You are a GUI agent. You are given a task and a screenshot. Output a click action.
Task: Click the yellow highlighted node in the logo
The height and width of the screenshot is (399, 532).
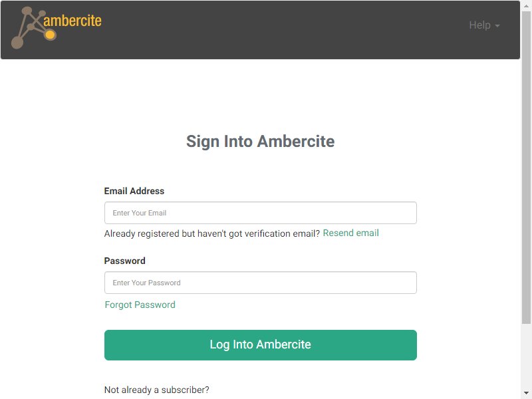[50, 35]
